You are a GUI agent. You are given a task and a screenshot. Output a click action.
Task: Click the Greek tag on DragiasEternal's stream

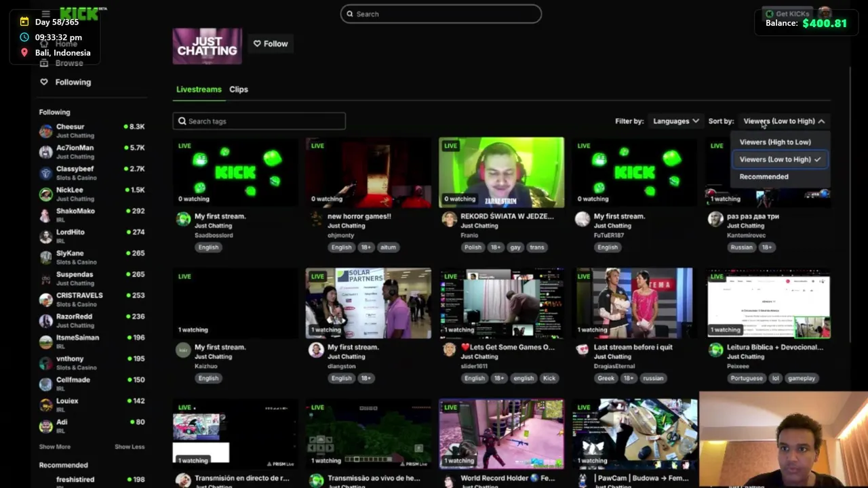tap(606, 378)
